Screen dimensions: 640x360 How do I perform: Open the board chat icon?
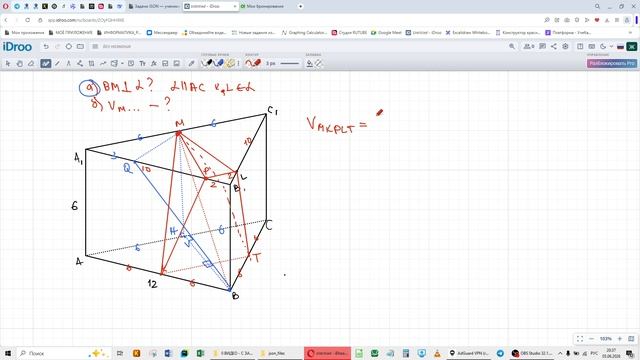click(542, 47)
